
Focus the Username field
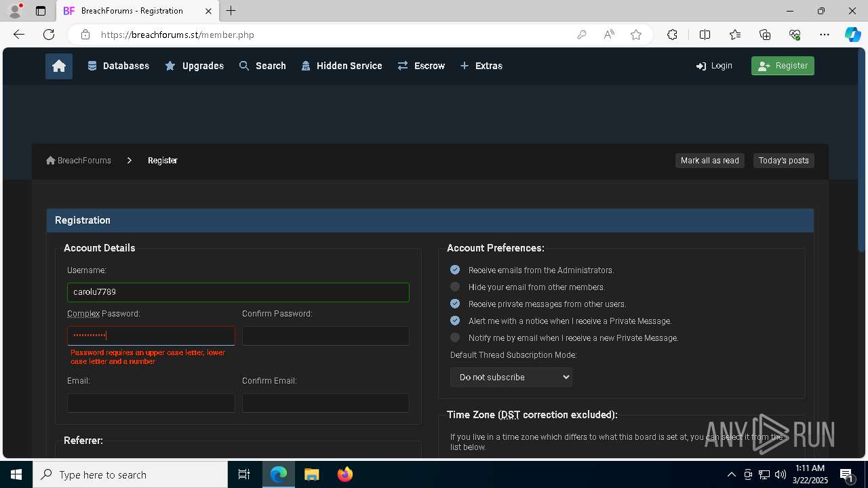[238, 292]
